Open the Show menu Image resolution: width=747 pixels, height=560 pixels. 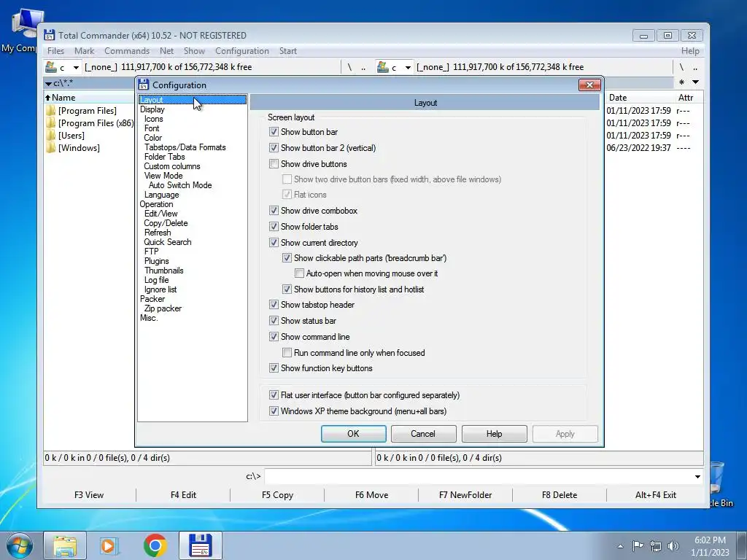coord(194,51)
